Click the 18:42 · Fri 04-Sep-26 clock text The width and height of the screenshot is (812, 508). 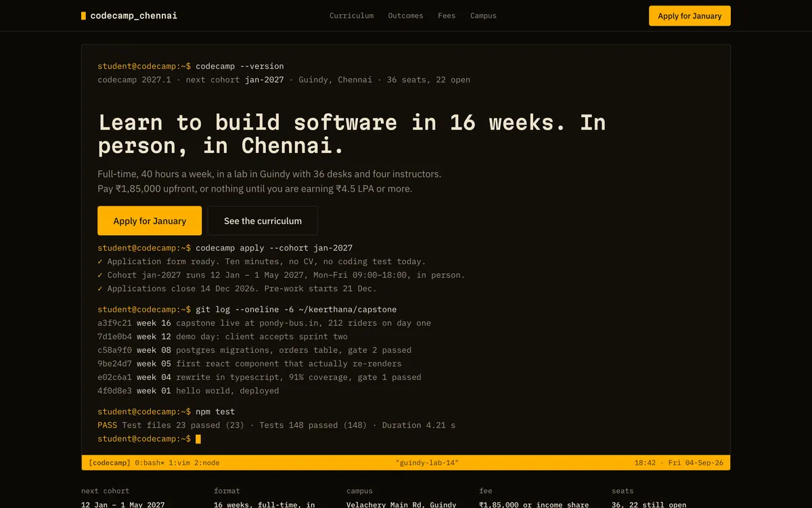(679, 463)
